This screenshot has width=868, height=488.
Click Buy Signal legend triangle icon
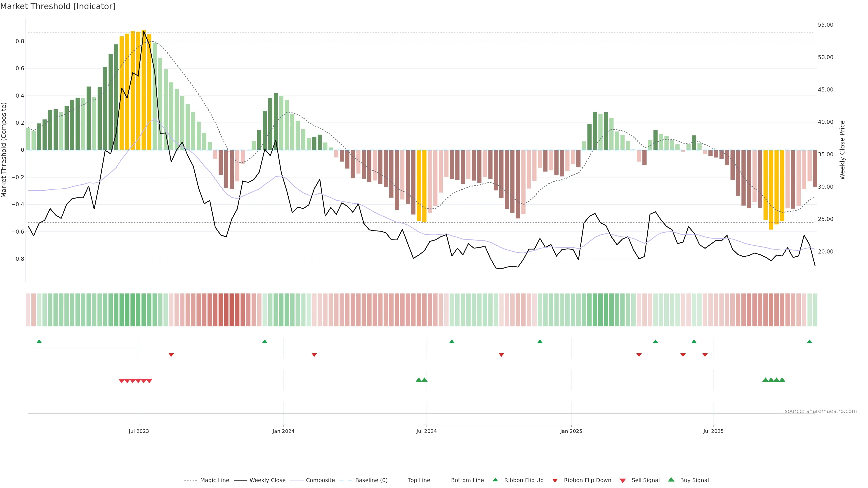tap(671, 480)
